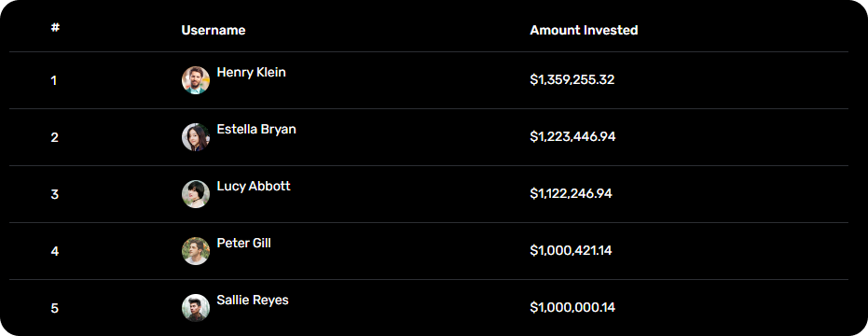Click the # rank column header
868x336 pixels.
(x=55, y=27)
